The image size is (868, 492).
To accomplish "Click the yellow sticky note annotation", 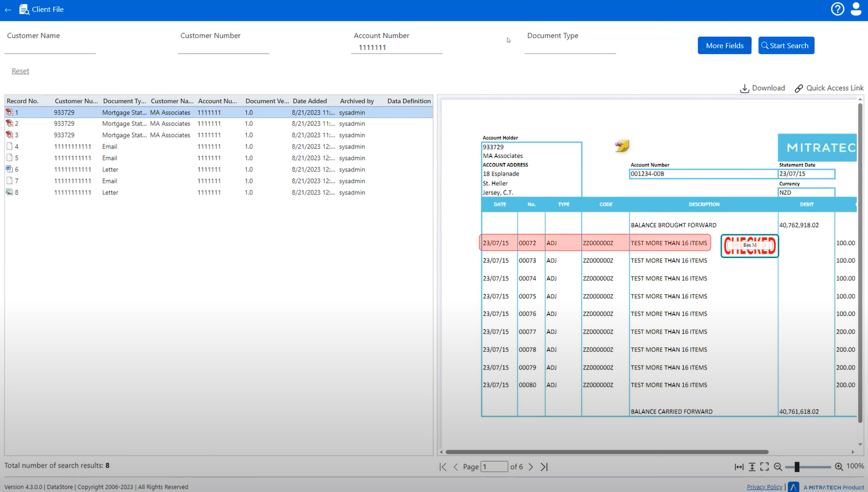I will pos(622,145).
